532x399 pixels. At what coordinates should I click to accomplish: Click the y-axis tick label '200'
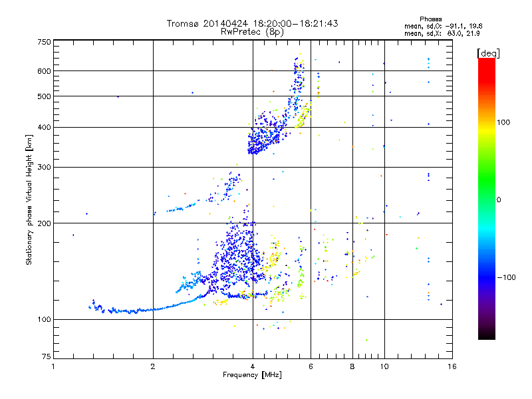coord(44,223)
